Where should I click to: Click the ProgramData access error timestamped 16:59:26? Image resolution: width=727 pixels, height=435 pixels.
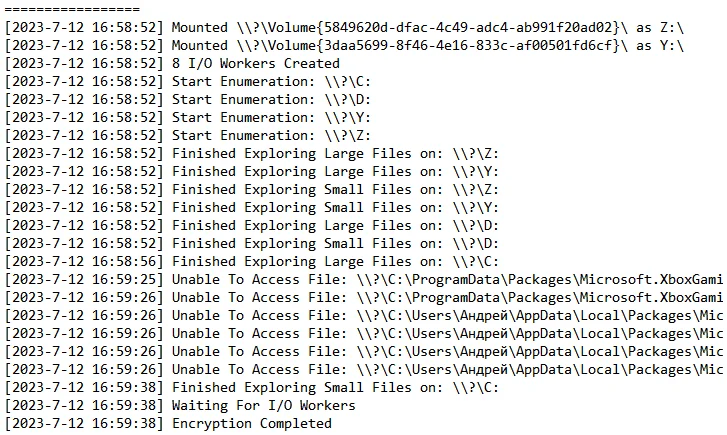[x=400, y=297]
